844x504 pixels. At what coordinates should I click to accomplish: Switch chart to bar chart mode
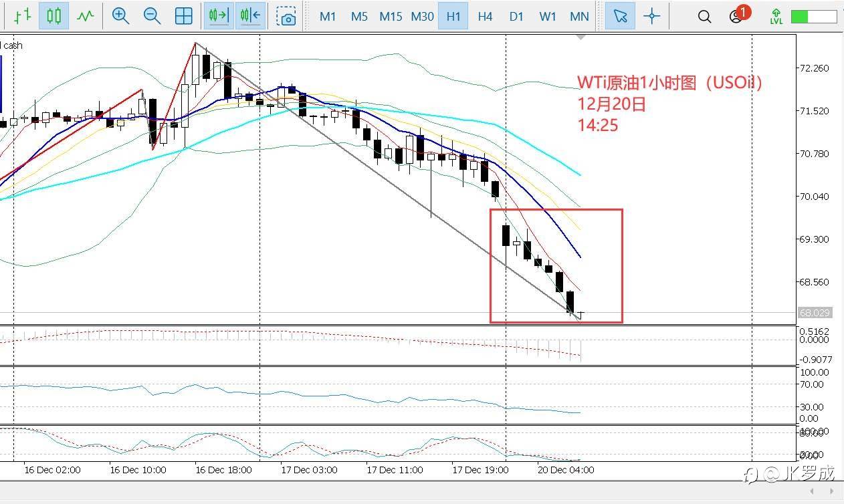pyautogui.click(x=23, y=16)
